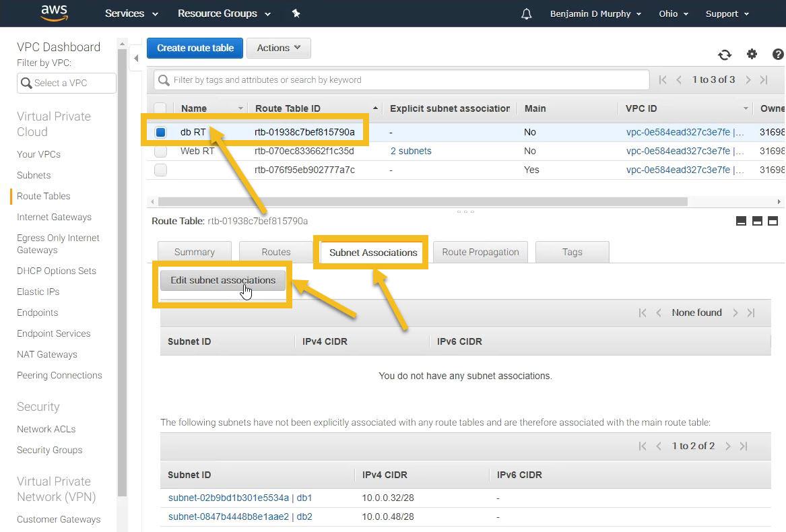This screenshot has height=532, width=786.
Task: Open the VPC ID column dropdown arrow
Action: 746,108
